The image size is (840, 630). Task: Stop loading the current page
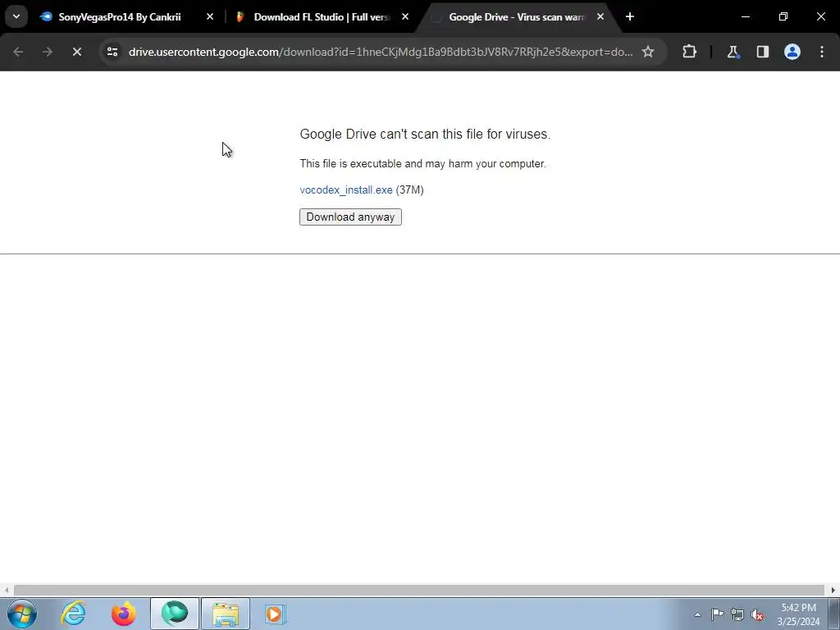coord(76,52)
